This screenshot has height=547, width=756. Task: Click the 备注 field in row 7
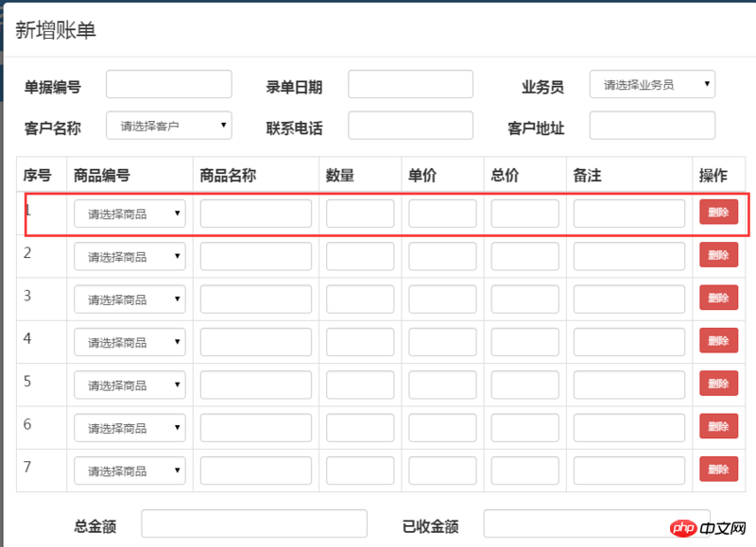[628, 470]
